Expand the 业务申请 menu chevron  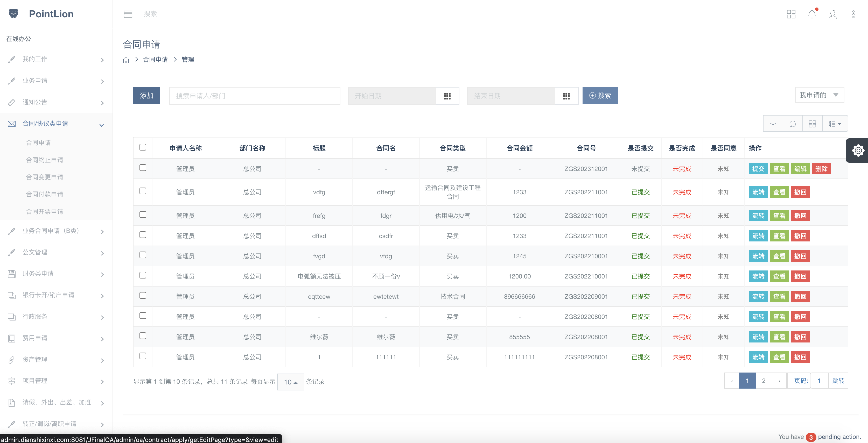[102, 81]
